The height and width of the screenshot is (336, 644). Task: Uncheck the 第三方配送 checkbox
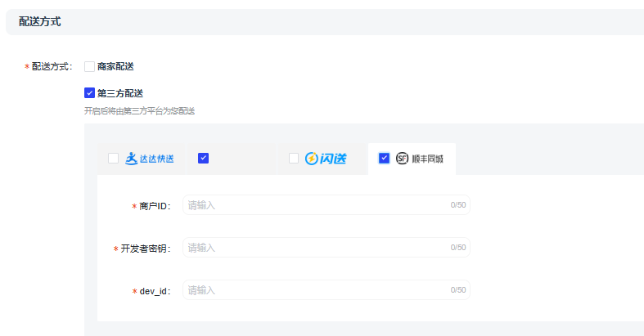coord(90,93)
